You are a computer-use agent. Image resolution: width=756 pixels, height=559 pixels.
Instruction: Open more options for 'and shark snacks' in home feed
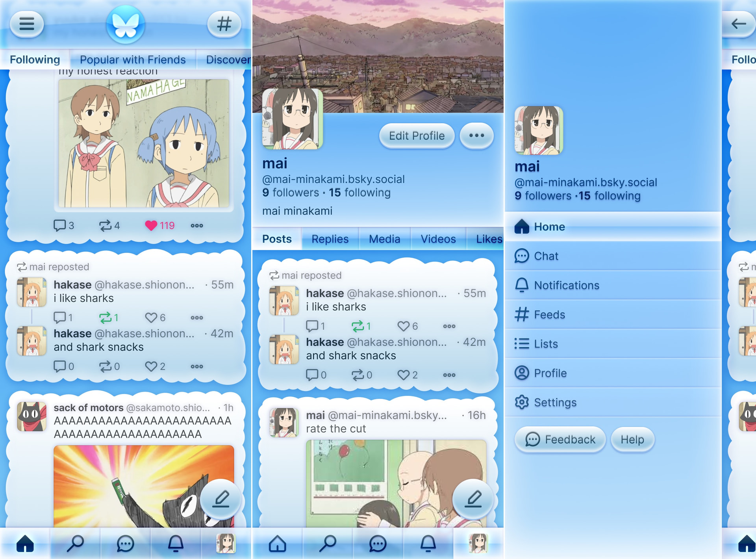(197, 366)
